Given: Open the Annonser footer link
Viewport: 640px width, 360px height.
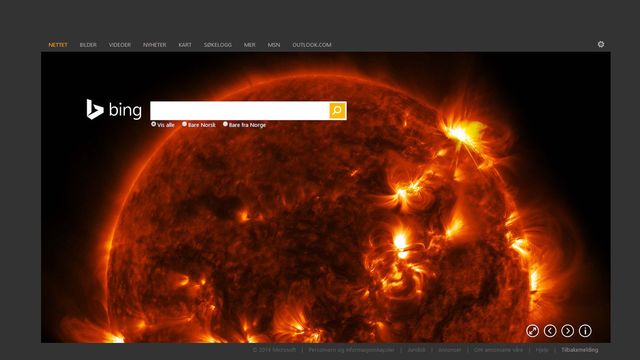Looking at the screenshot, I should [x=449, y=350].
